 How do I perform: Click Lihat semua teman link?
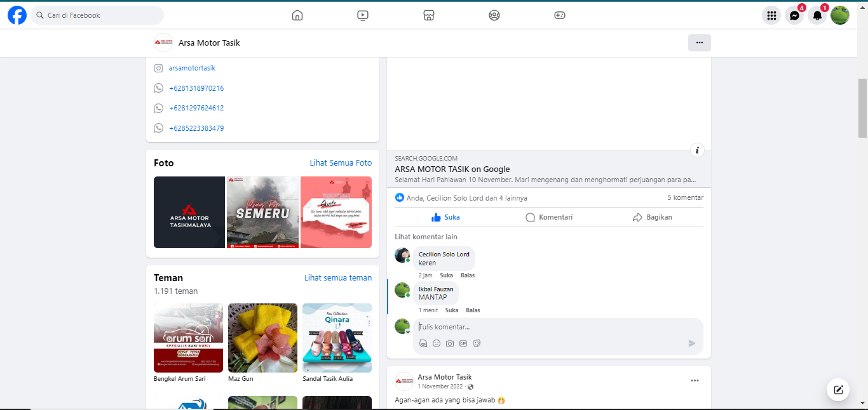(x=338, y=278)
